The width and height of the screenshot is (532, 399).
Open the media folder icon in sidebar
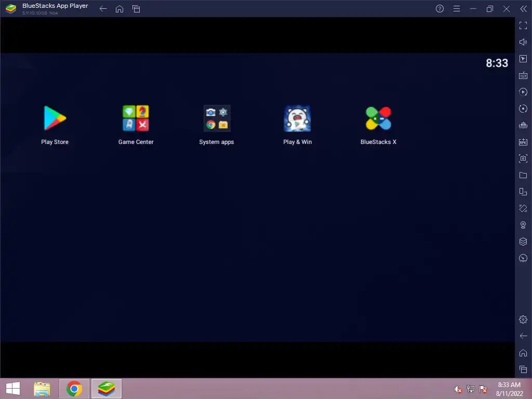pyautogui.click(x=523, y=175)
